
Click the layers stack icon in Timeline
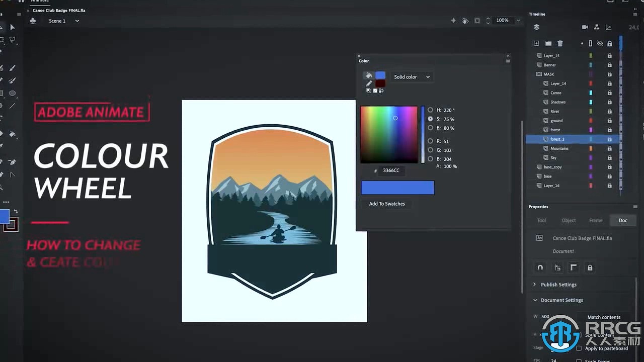coord(536,27)
